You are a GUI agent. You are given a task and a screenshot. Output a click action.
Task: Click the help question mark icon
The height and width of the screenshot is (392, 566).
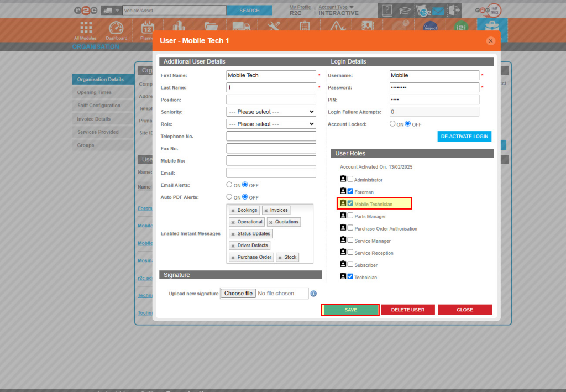387,9
